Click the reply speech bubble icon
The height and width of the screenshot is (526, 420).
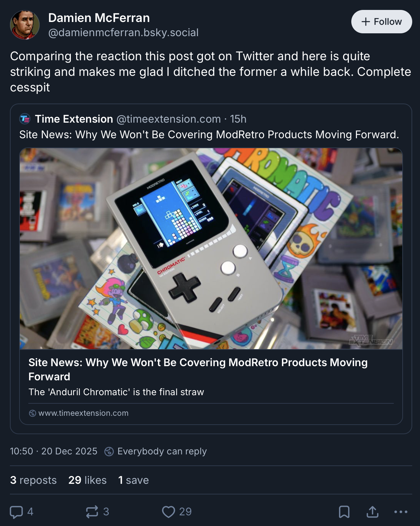[x=16, y=512]
